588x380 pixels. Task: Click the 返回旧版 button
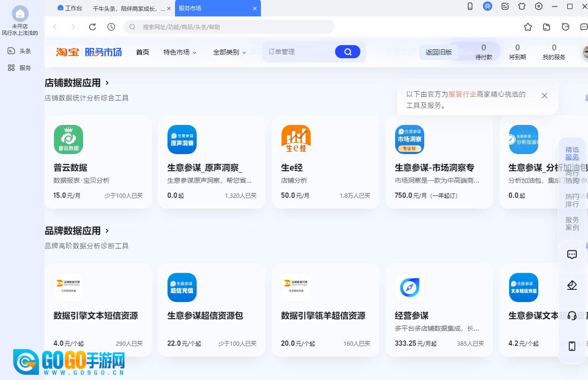pyautogui.click(x=438, y=52)
